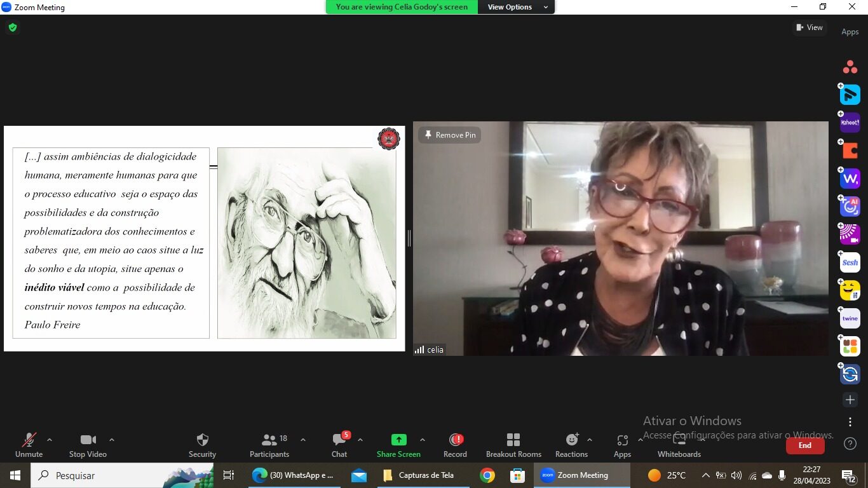Open the Sesh app in sidebar
Viewport: 868px width, 488px height.
pyautogui.click(x=850, y=262)
